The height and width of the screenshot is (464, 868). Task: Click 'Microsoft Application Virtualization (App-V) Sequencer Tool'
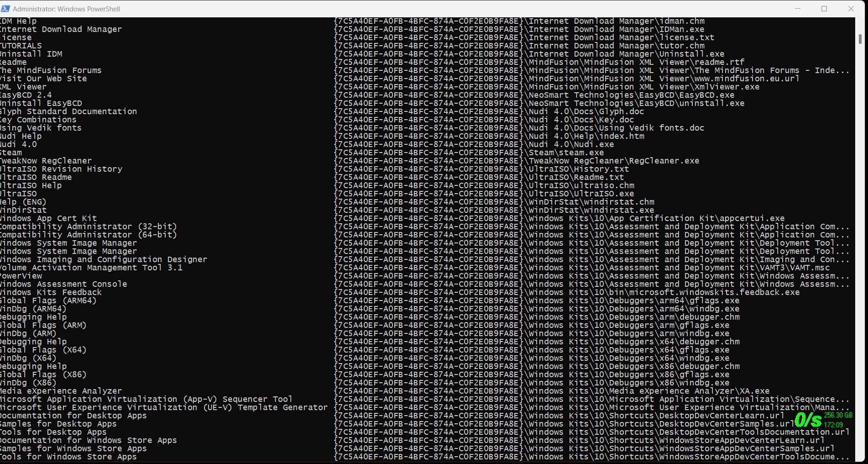(x=146, y=399)
